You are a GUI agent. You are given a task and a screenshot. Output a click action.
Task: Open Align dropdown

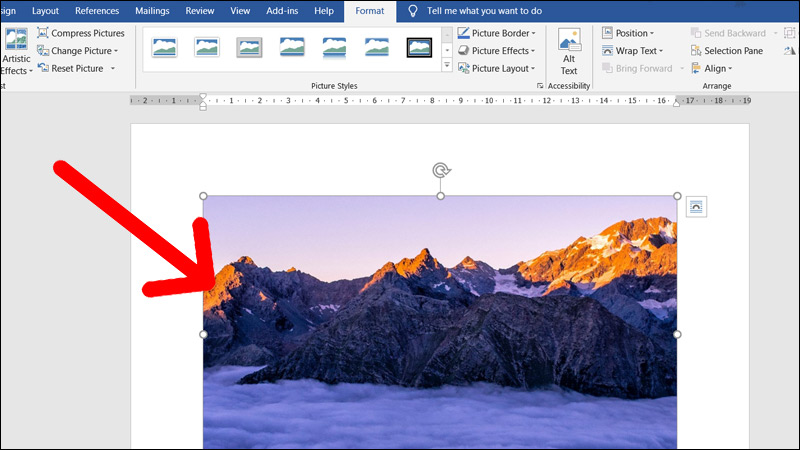712,68
